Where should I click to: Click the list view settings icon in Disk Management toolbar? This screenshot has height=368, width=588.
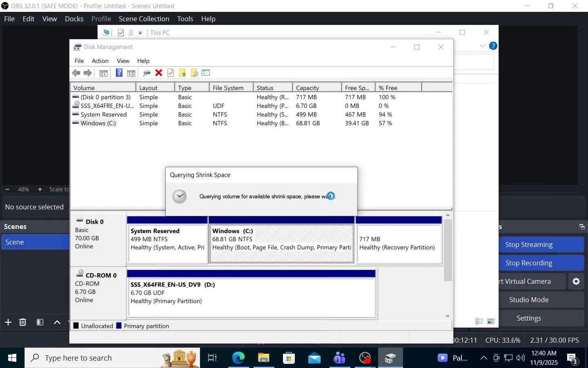(x=206, y=73)
